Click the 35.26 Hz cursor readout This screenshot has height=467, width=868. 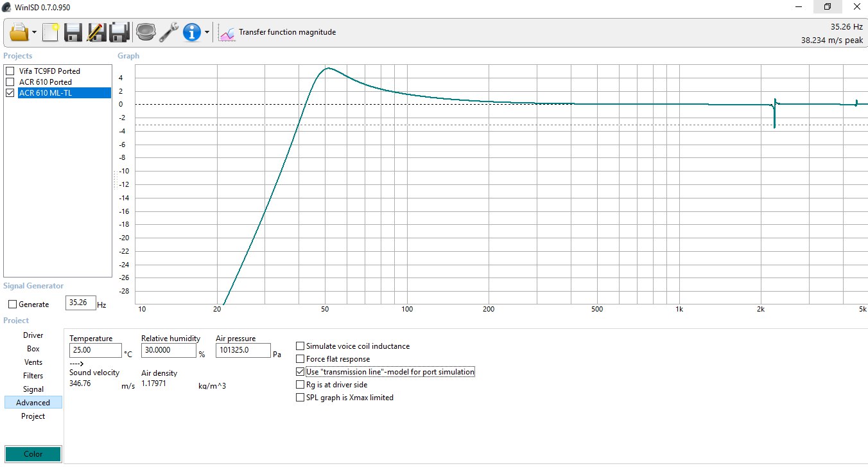tap(848, 26)
